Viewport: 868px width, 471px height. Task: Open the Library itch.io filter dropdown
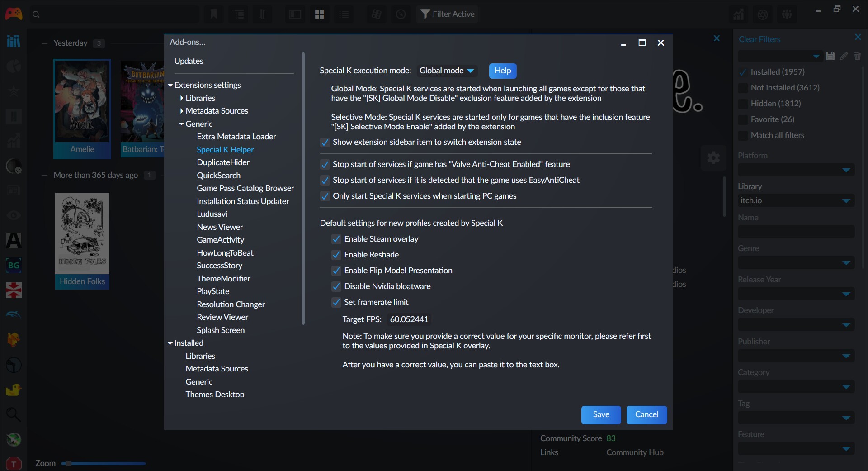[796, 200]
